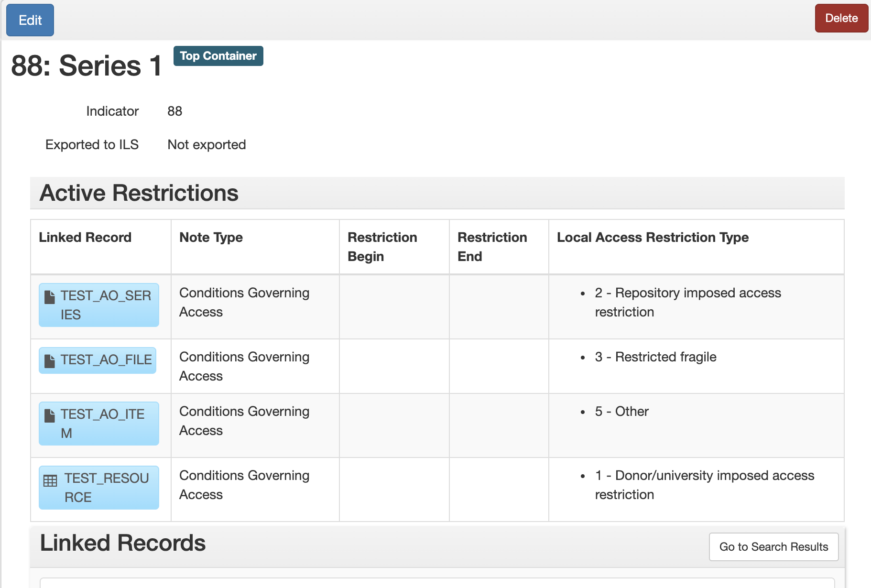Click Conditions Governing Access in TEST_RESOURCE row
Viewport: 871px width, 588px height.
(x=244, y=485)
